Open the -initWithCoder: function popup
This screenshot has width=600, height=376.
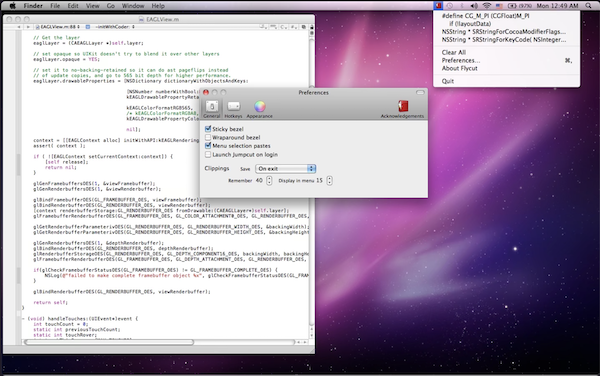tap(115, 27)
